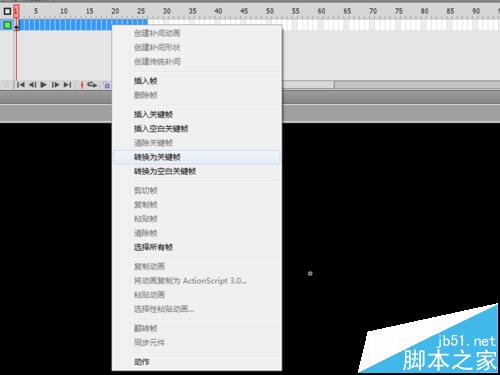This screenshot has width=500, height=375.
Task: Toggle the onion skin icon
Action: [x=106, y=85]
